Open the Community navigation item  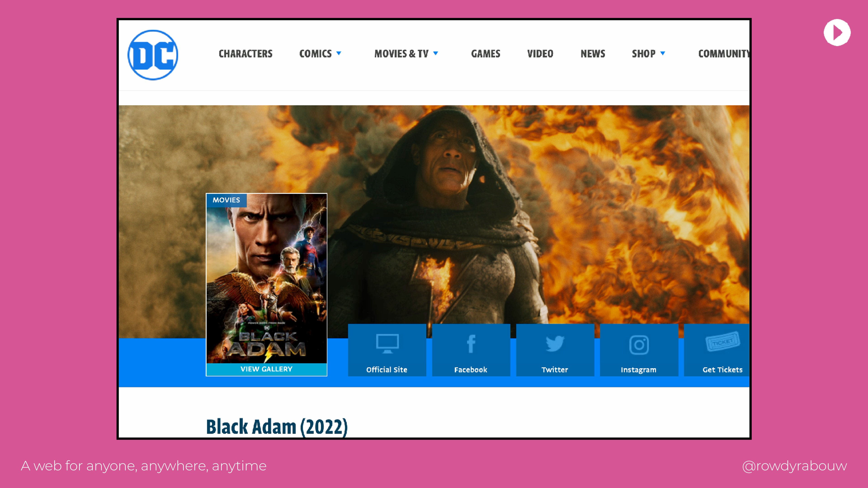[x=723, y=54]
